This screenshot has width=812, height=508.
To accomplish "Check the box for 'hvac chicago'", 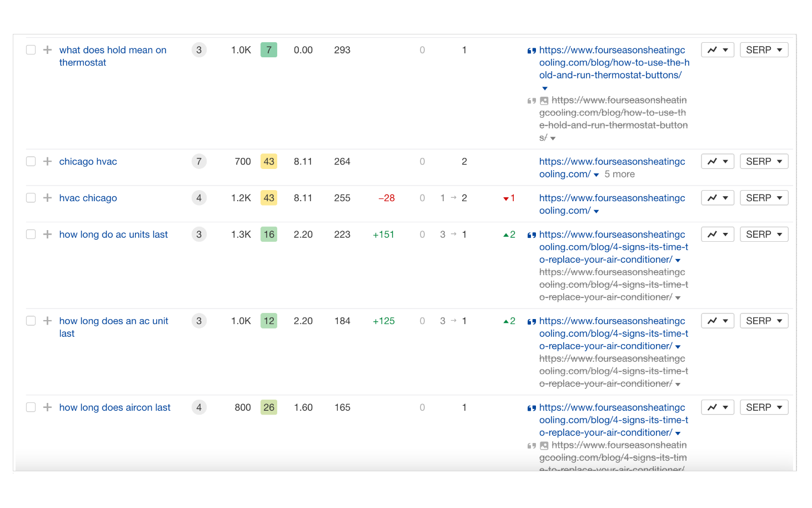I will (31, 198).
